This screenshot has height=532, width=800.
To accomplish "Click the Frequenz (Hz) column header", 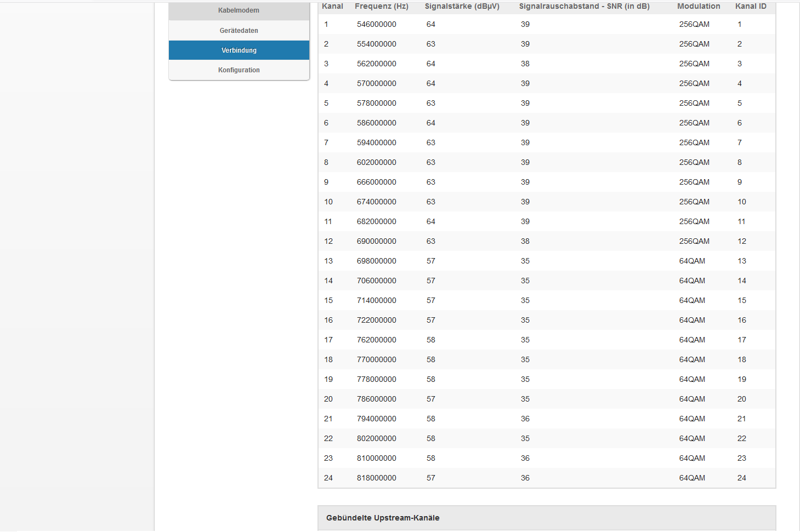I will coord(382,6).
